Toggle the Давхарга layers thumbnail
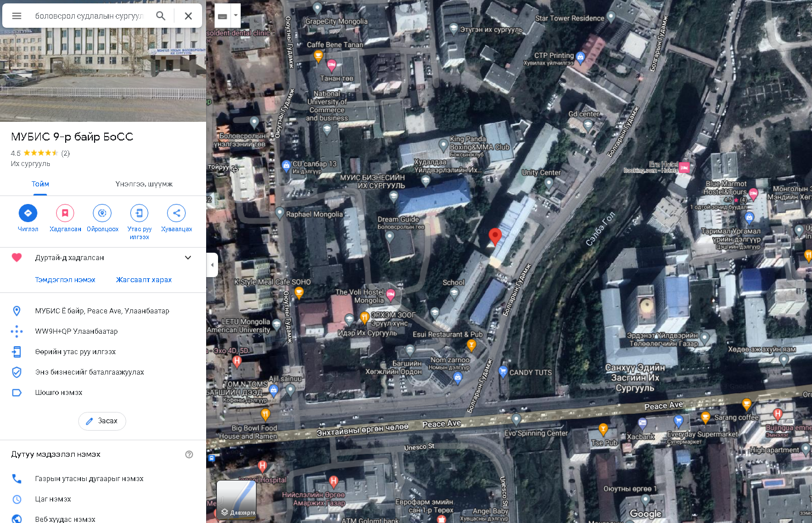The width and height of the screenshot is (812, 523). pyautogui.click(x=237, y=500)
